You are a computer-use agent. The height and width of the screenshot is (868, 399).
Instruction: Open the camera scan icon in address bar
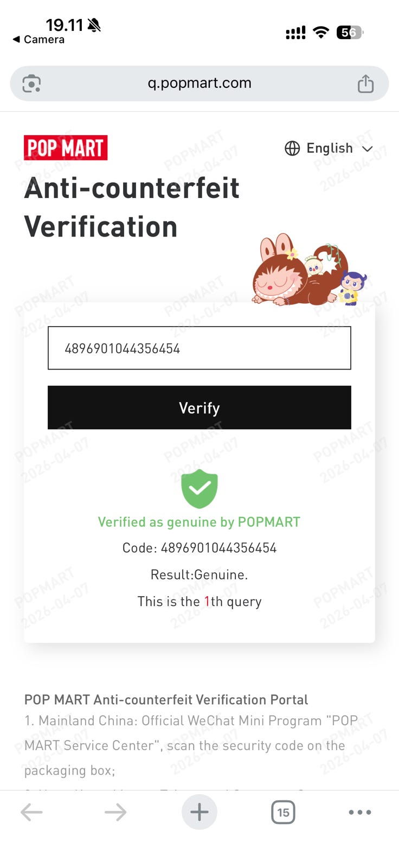[x=31, y=84]
